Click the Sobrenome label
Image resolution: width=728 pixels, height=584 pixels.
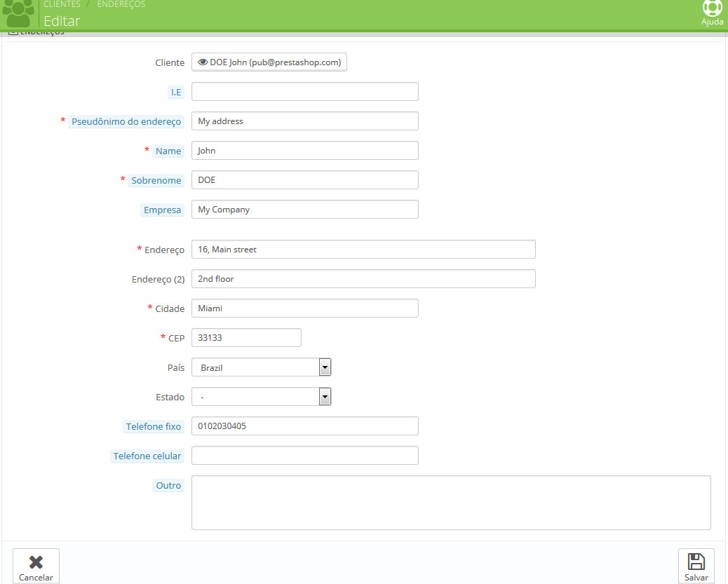pos(156,181)
